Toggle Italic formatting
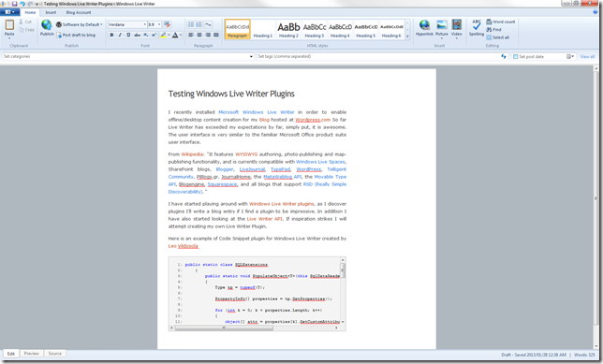 point(120,35)
